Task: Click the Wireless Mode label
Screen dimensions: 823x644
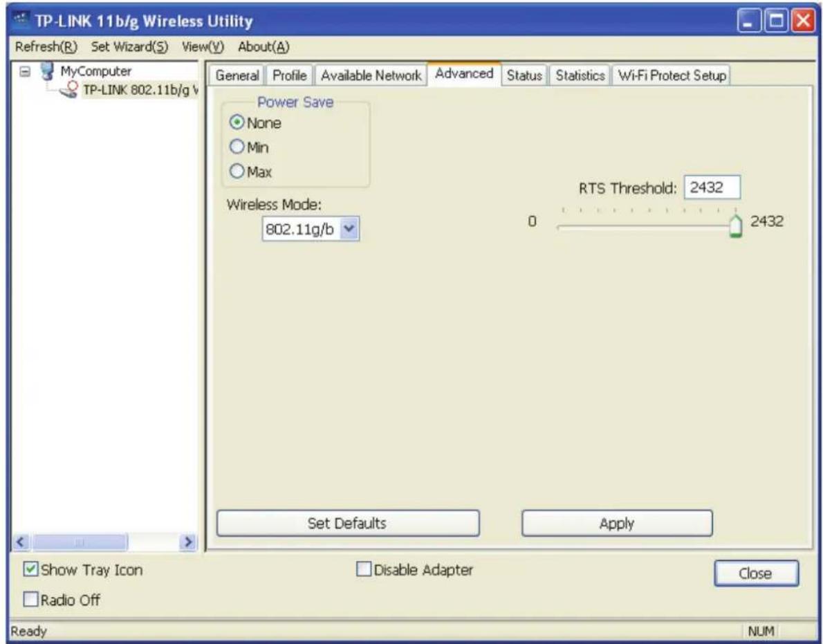Action: [274, 205]
